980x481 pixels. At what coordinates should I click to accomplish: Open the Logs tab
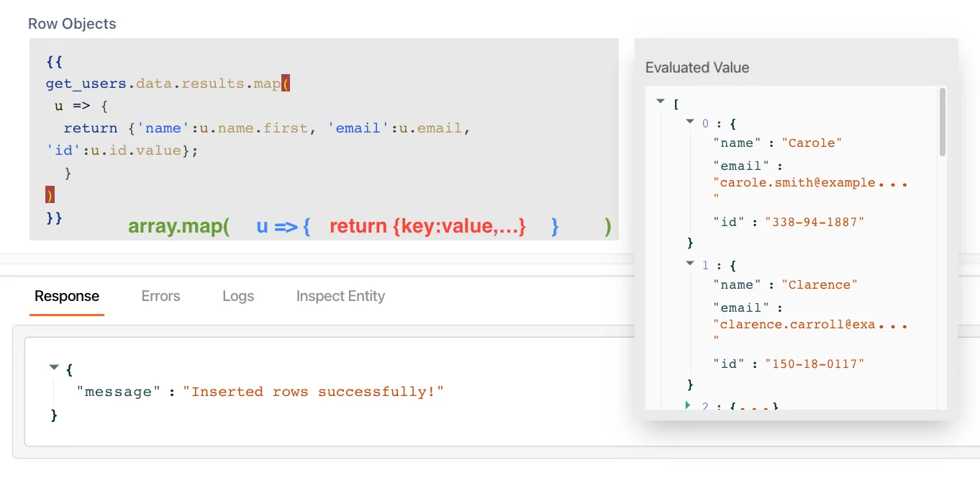pos(238,296)
